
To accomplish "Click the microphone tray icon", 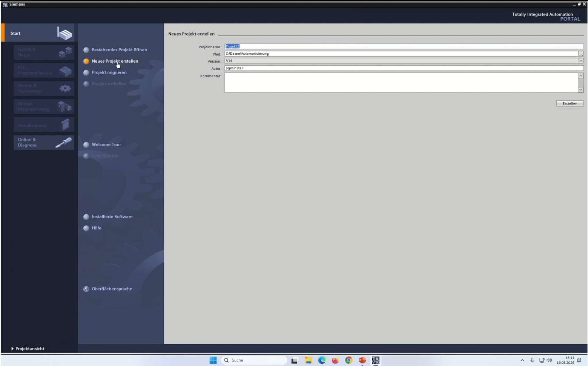I will [532, 360].
